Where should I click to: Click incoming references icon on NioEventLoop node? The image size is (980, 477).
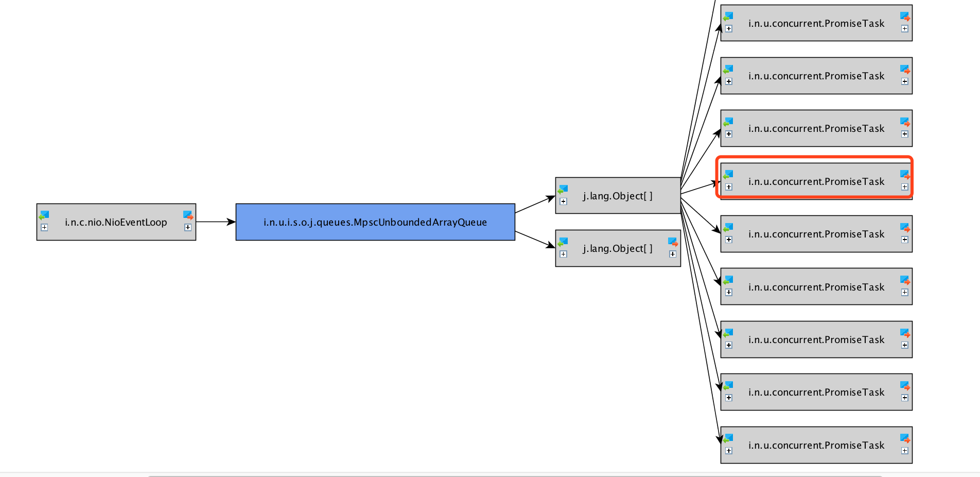coord(44,215)
